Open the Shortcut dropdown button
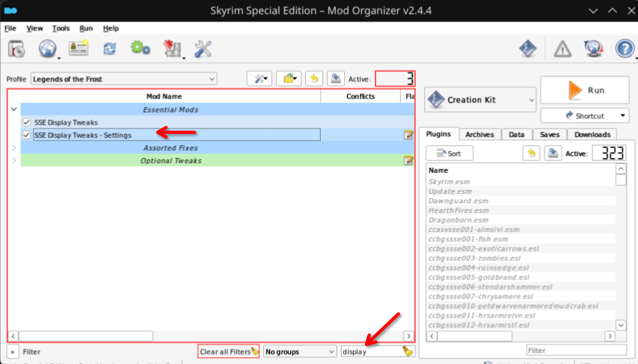This screenshot has height=364, width=638. 584,116
